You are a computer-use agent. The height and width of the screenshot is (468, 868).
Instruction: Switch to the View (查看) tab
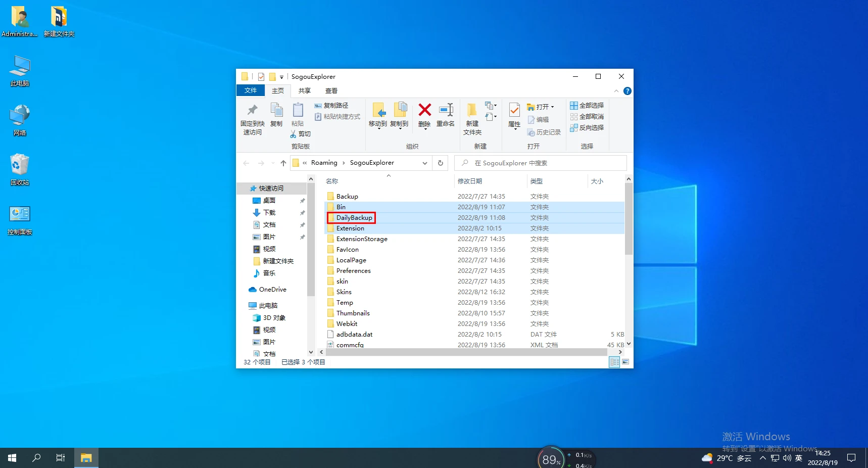[331, 91]
